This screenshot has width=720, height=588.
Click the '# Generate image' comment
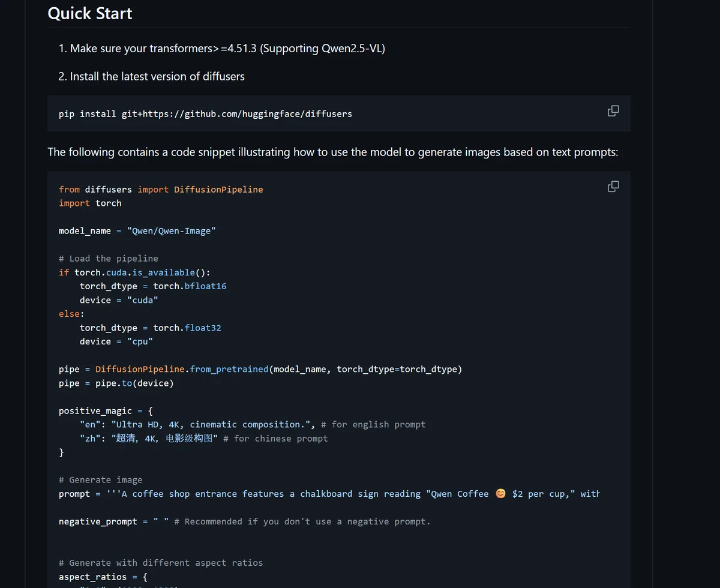pyautogui.click(x=101, y=479)
